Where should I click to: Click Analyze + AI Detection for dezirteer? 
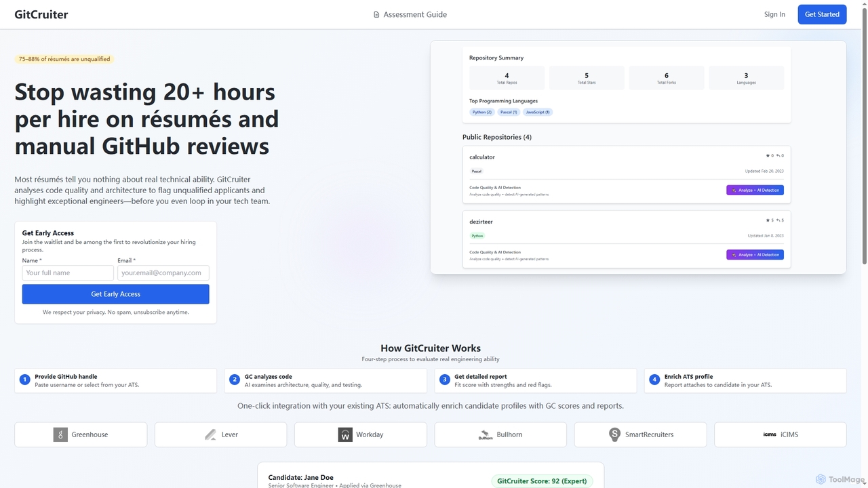pos(755,255)
